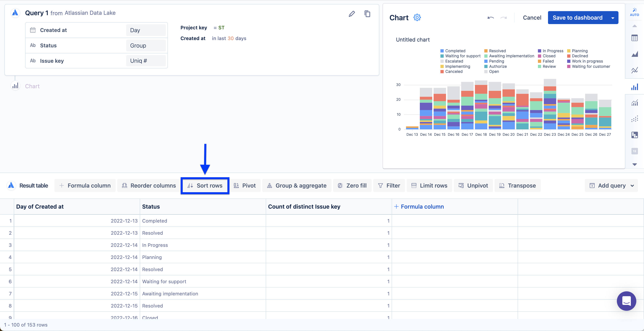Click the Cancel button
The width and height of the screenshot is (644, 331).
click(x=532, y=18)
